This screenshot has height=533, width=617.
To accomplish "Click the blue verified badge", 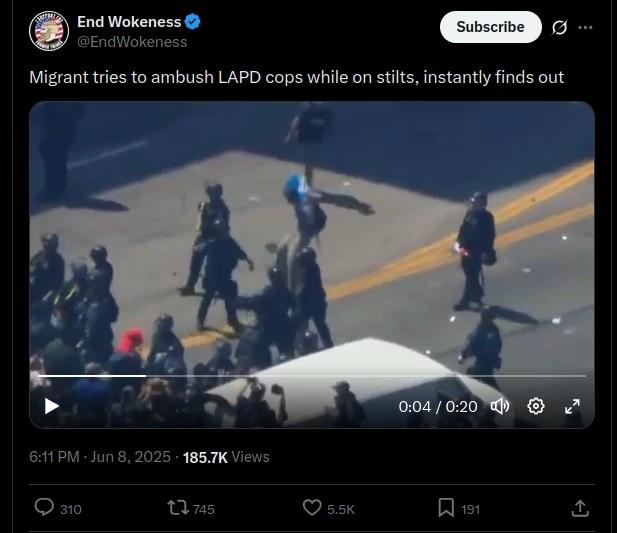I will [x=192, y=22].
